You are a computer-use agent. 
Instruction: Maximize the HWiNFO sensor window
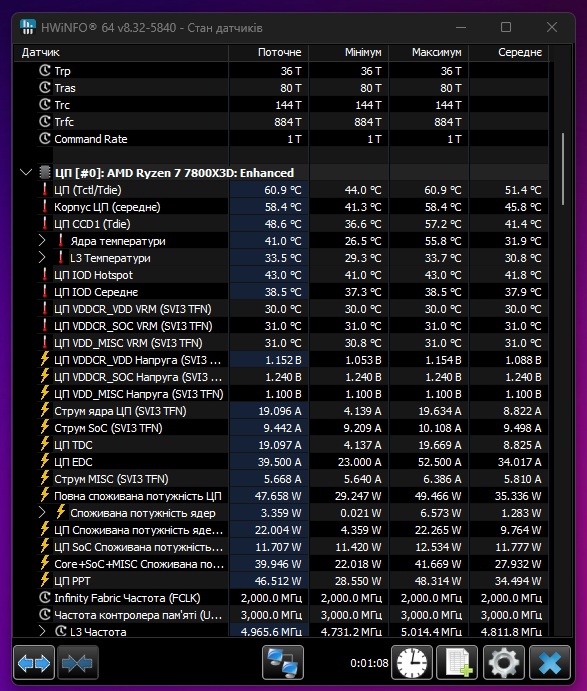[506, 27]
